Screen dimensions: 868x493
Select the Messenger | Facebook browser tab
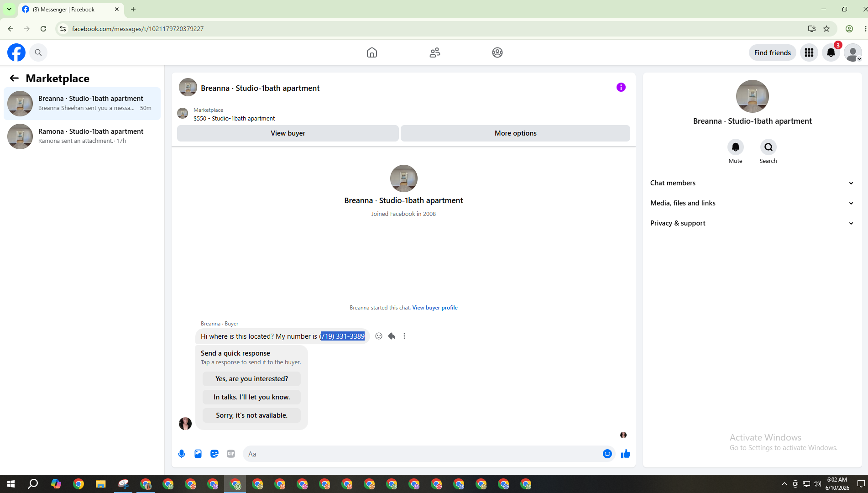(71, 9)
